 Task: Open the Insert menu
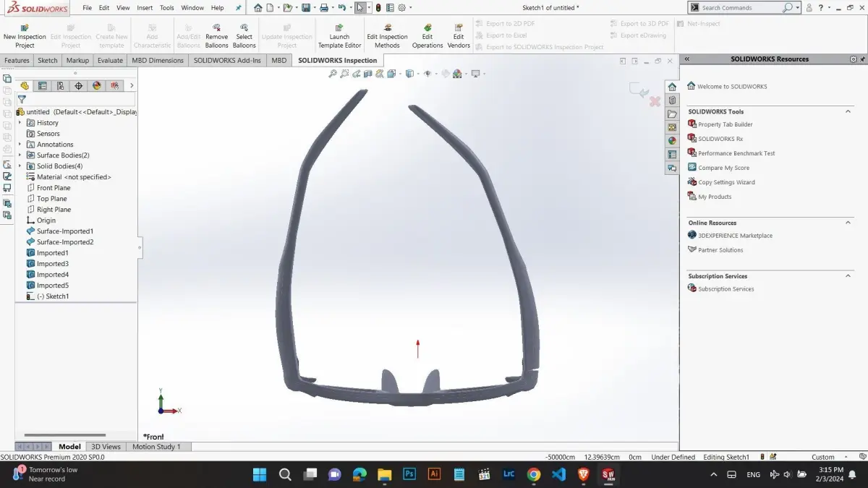(x=145, y=8)
